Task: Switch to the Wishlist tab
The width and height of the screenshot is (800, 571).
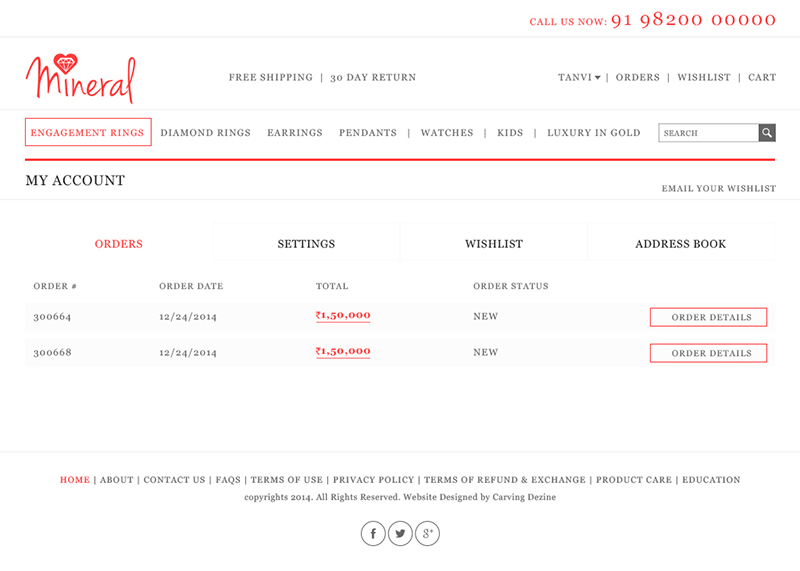Action: pyautogui.click(x=493, y=244)
